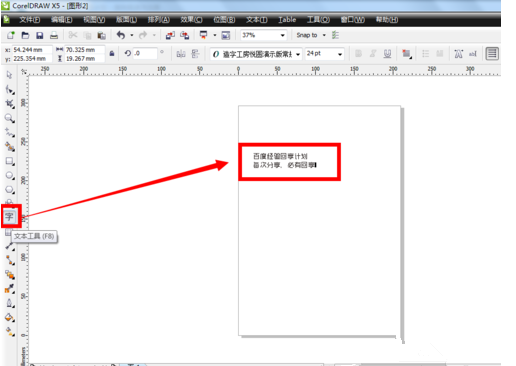
Task: Expand the font name dropdown
Action: click(x=298, y=54)
